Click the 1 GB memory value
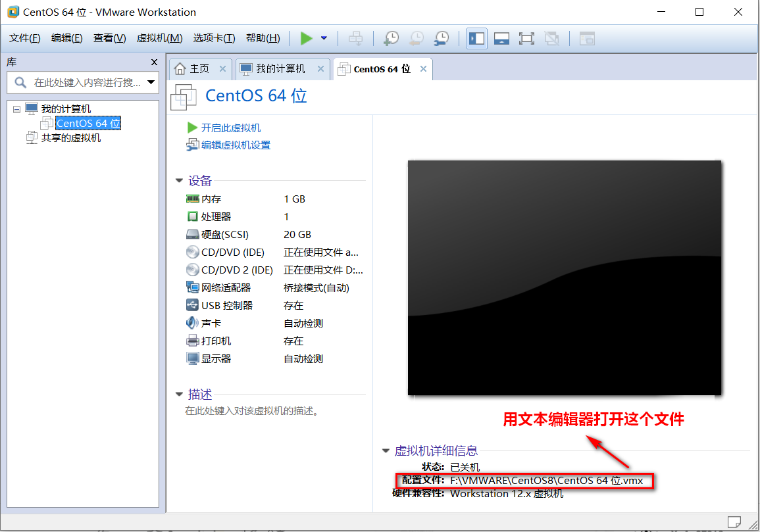This screenshot has width=760, height=532. point(294,199)
